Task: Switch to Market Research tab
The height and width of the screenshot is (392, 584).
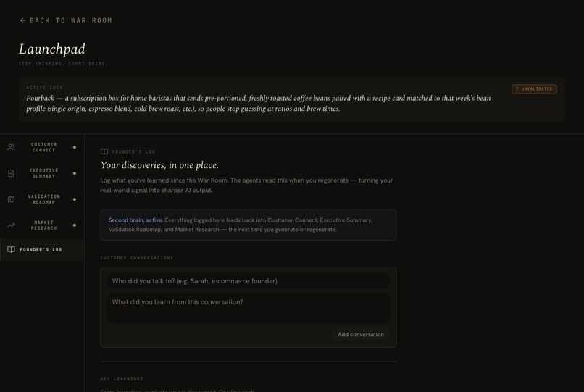Action: tap(42, 225)
